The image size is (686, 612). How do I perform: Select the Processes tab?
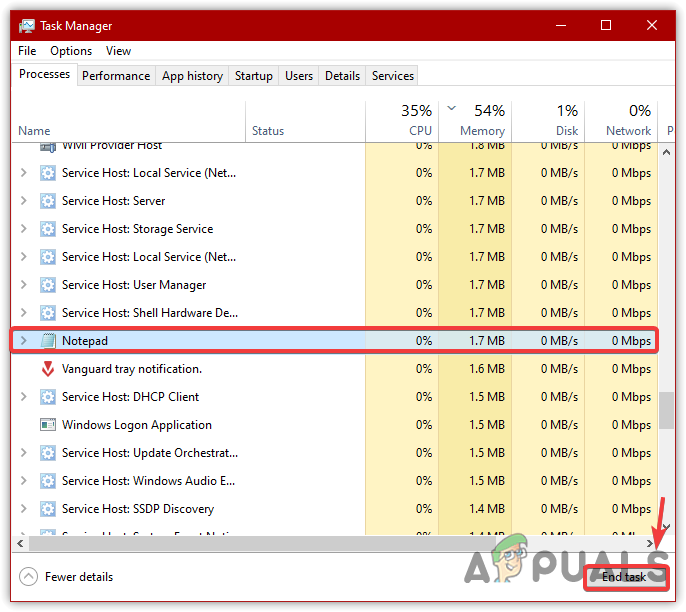44,74
